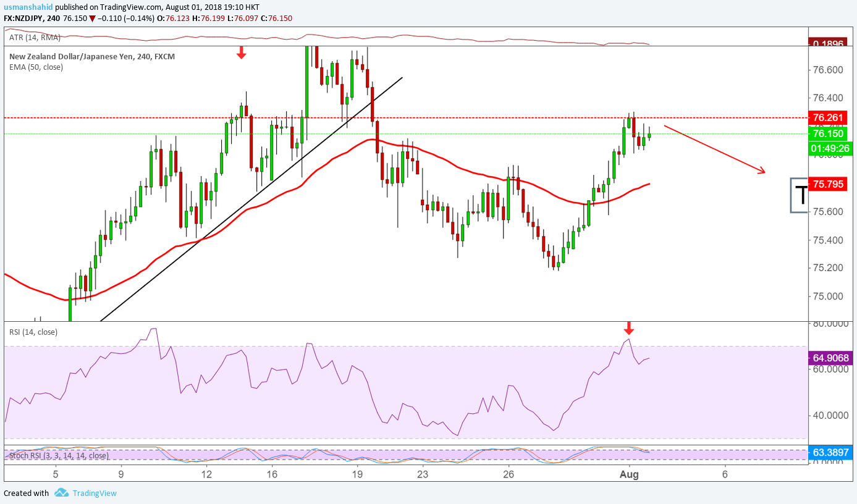
Task: Click the 40.0000 RSI axis value
Action: 830,415
